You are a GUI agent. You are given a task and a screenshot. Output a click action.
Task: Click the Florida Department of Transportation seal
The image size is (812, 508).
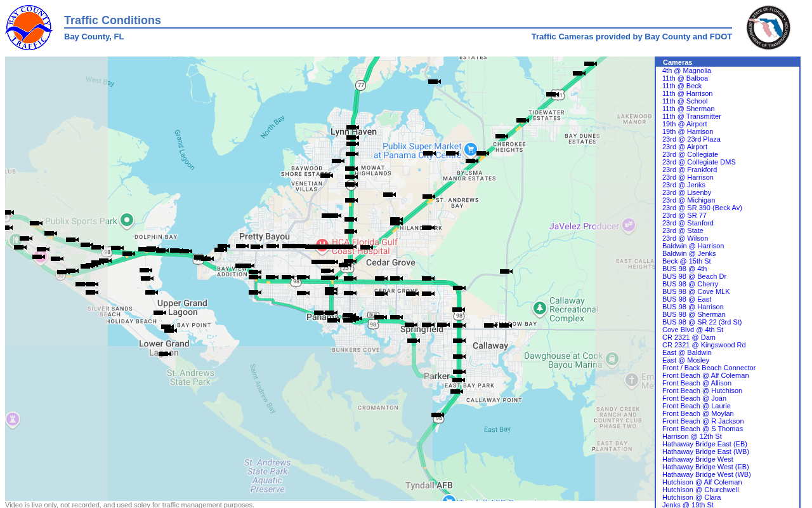[x=769, y=28]
